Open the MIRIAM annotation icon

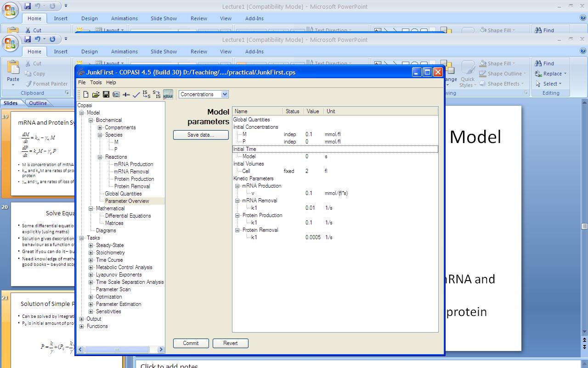click(168, 94)
